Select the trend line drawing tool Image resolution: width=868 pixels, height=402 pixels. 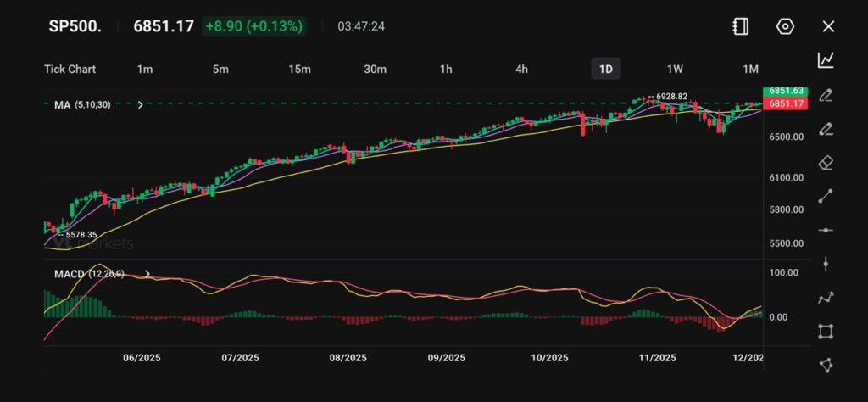(x=826, y=196)
